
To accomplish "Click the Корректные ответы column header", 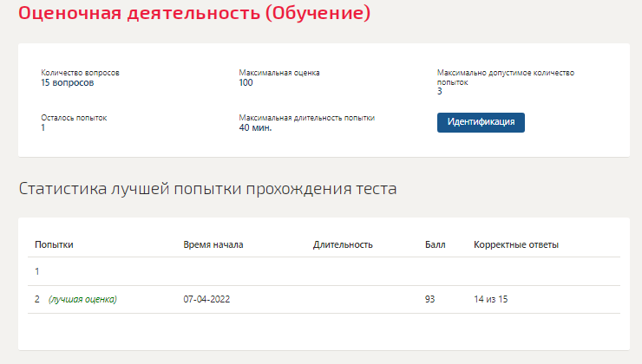I will (516, 244).
